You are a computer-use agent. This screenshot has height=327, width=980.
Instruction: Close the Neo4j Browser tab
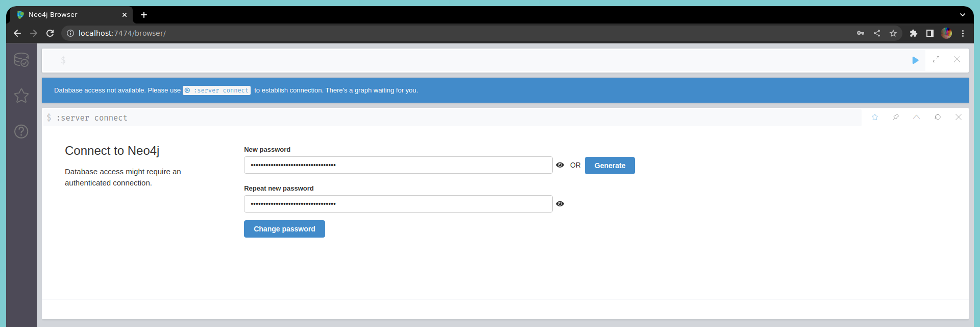coord(125,15)
